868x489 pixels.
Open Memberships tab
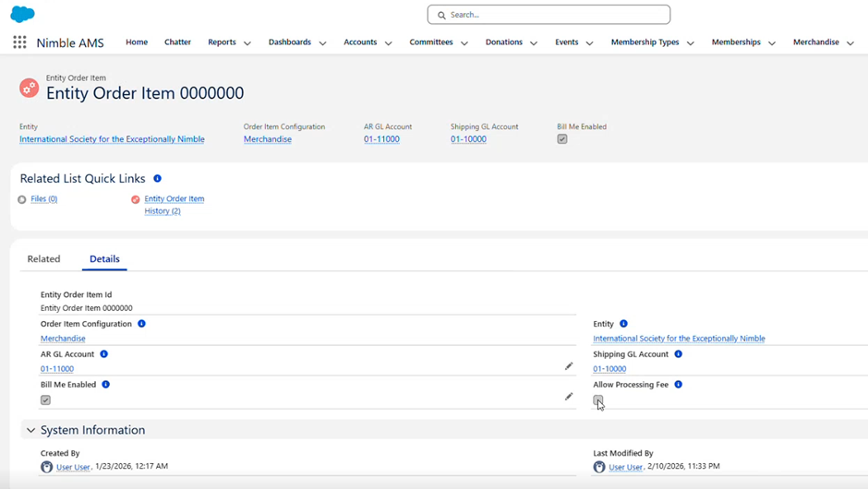(736, 42)
